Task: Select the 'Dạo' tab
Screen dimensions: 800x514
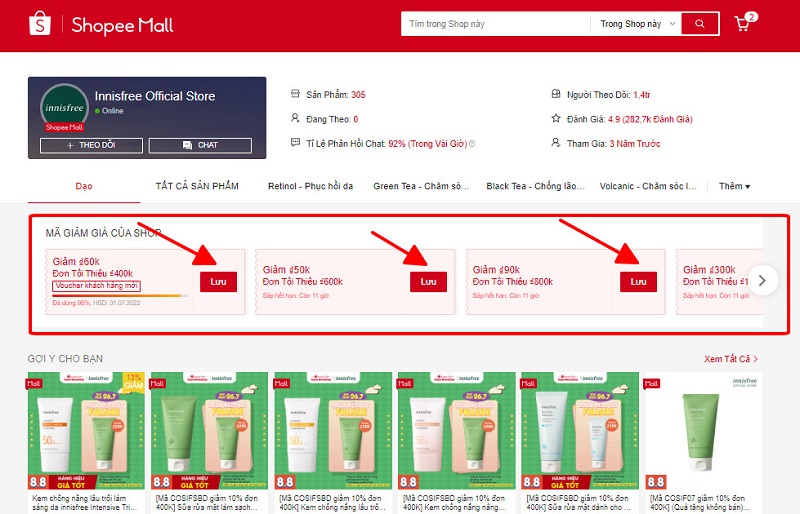Action: 84,186
